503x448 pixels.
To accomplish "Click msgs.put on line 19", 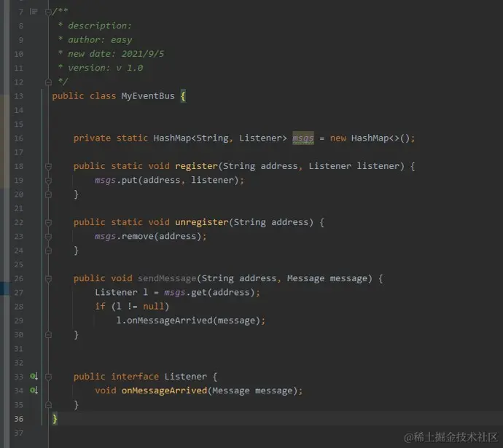I will click(x=116, y=180).
